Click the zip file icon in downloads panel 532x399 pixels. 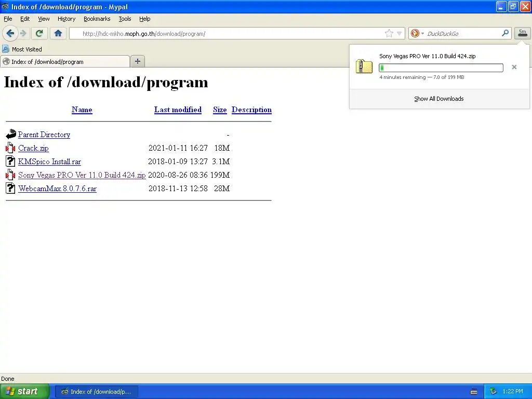[x=364, y=66]
